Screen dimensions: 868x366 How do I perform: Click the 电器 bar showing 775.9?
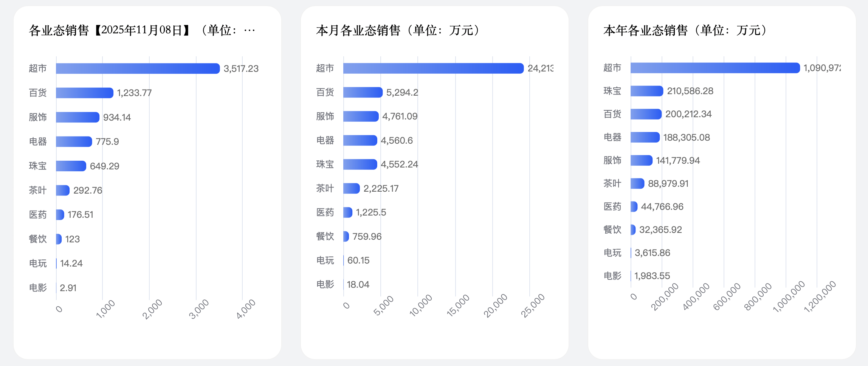pyautogui.click(x=74, y=141)
